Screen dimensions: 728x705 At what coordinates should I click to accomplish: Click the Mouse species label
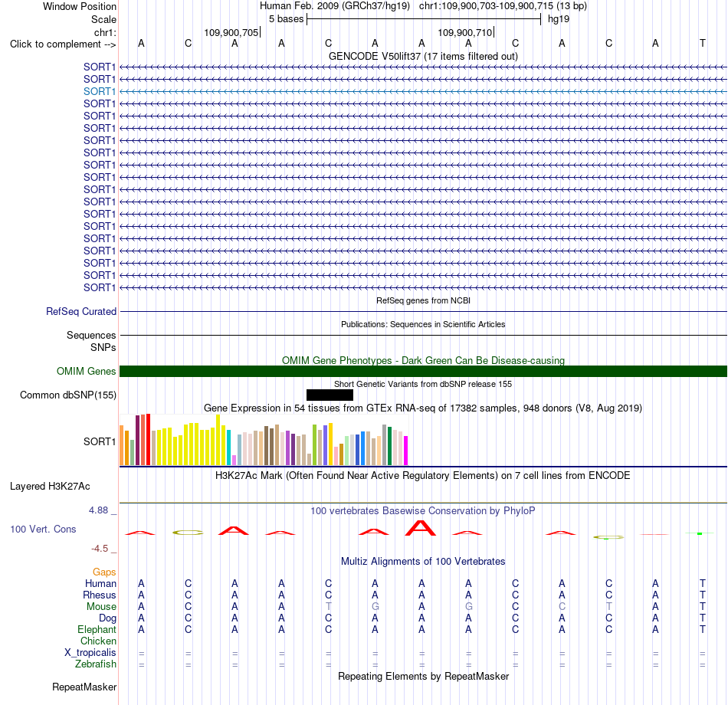[101, 607]
